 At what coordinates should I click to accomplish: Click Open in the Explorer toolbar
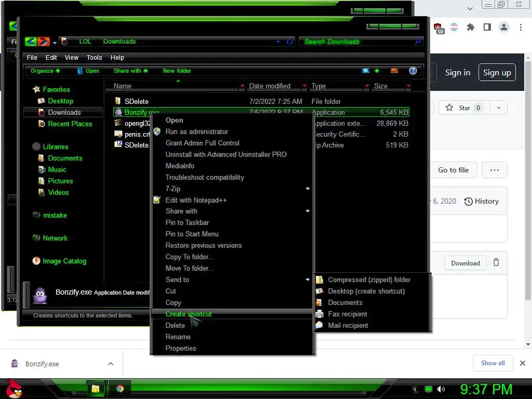(x=88, y=71)
